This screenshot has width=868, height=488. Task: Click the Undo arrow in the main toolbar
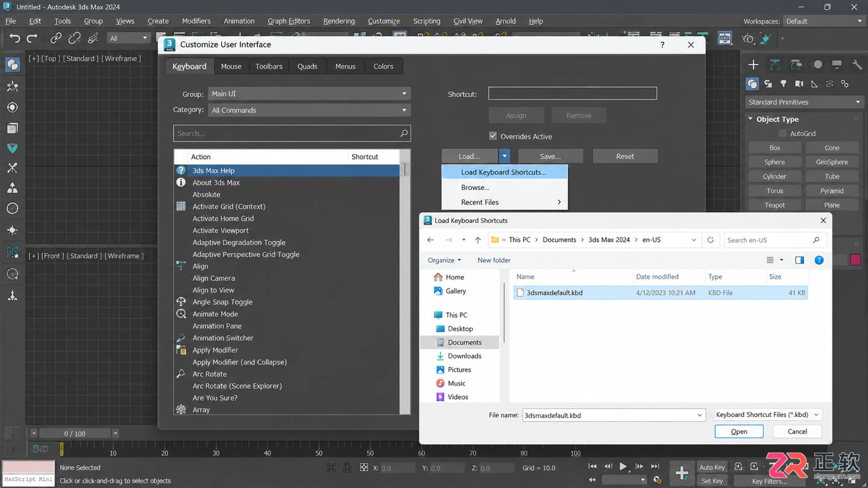pyautogui.click(x=14, y=39)
